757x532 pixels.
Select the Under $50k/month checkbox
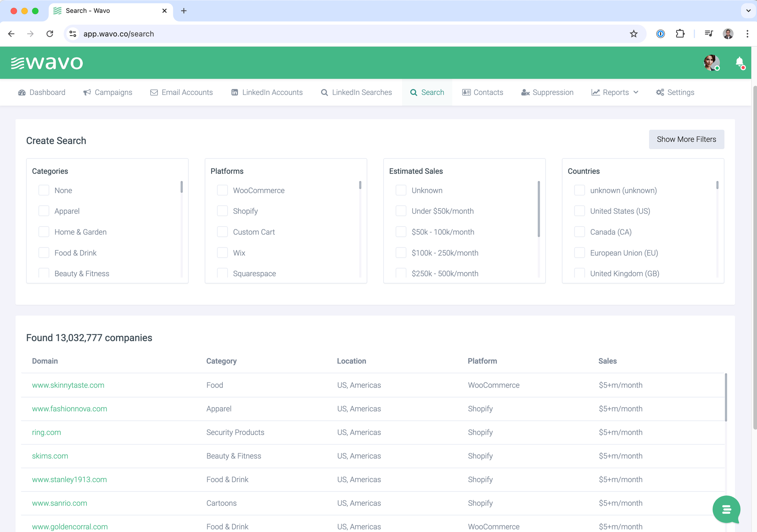(401, 211)
